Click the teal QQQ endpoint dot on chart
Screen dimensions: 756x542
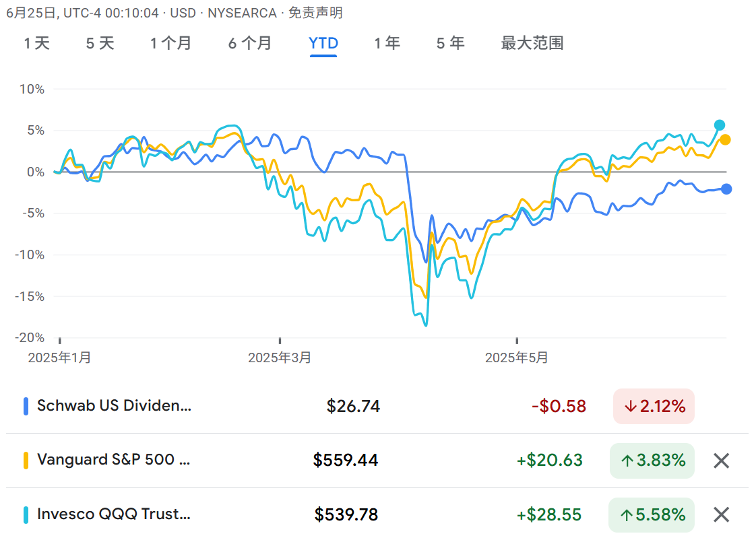[x=720, y=125]
